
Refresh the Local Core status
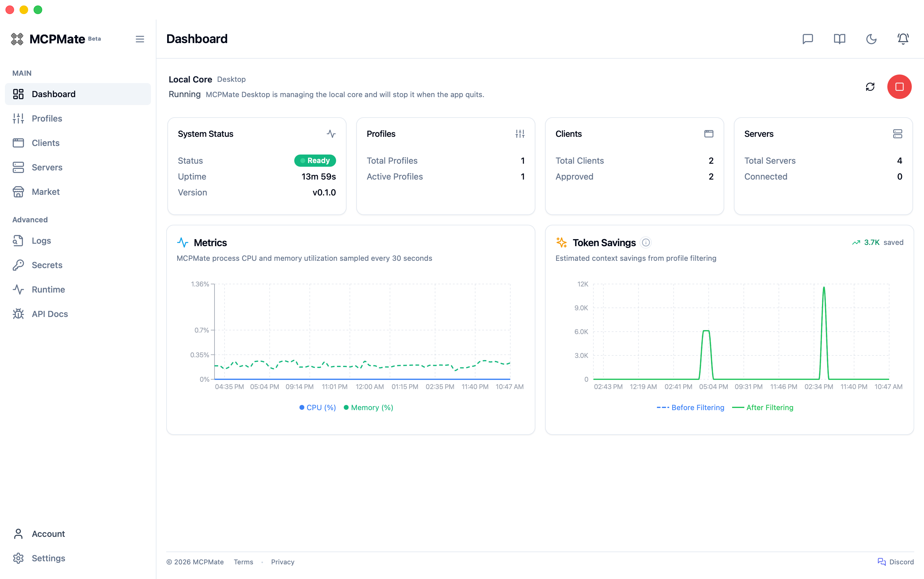point(870,87)
